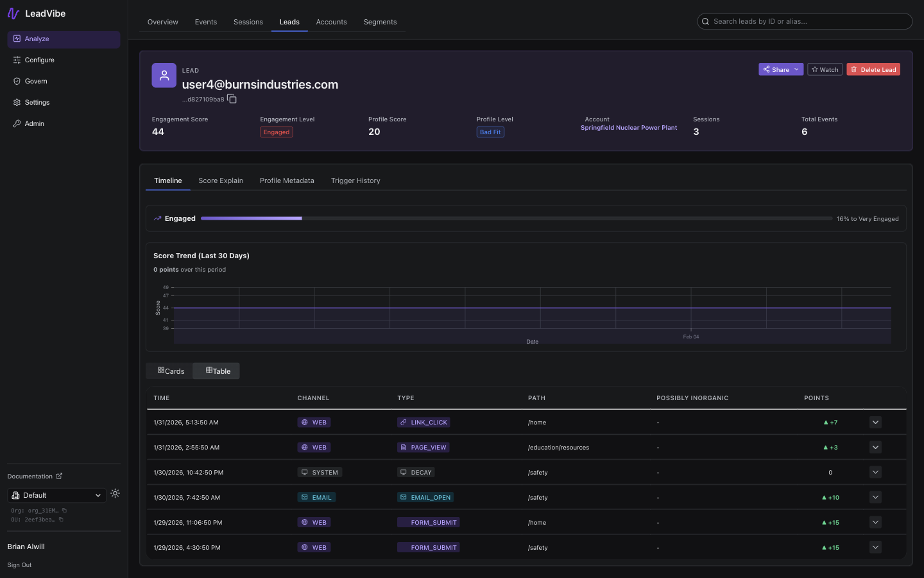Switch to the Score Explain tab
The height and width of the screenshot is (578, 924).
(x=221, y=180)
